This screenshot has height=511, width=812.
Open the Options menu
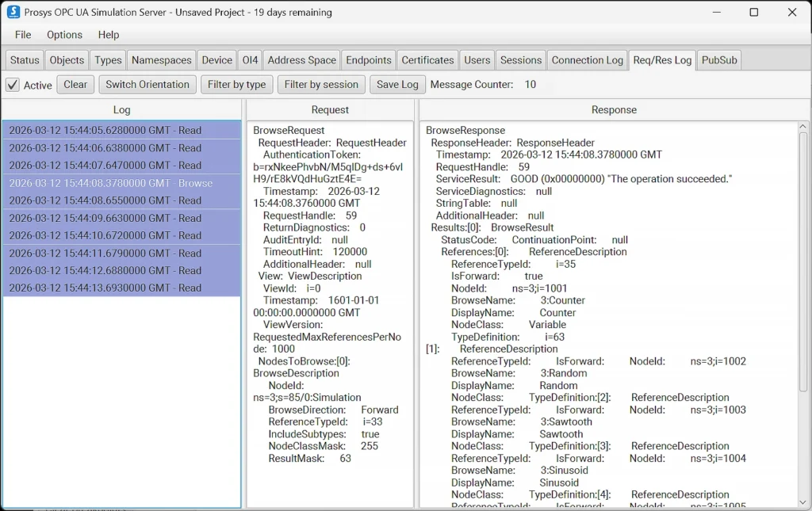click(64, 35)
